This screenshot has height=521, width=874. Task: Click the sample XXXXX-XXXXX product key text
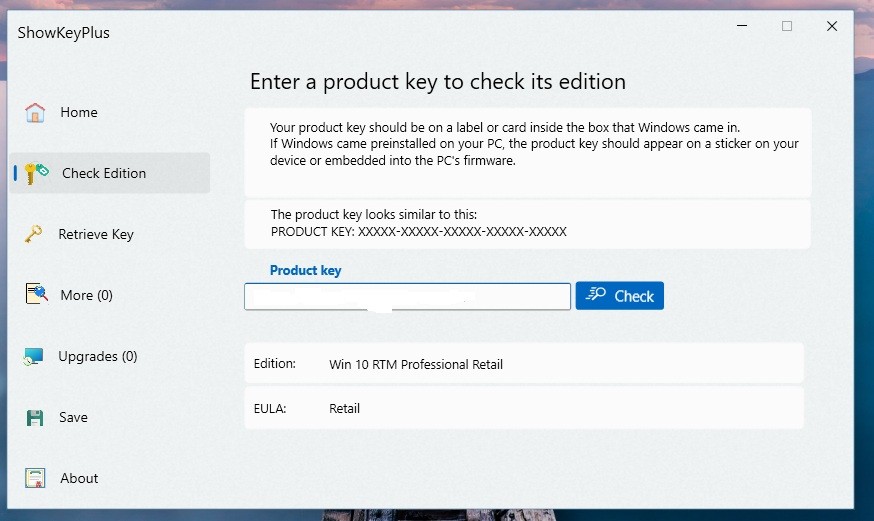[x=462, y=232]
